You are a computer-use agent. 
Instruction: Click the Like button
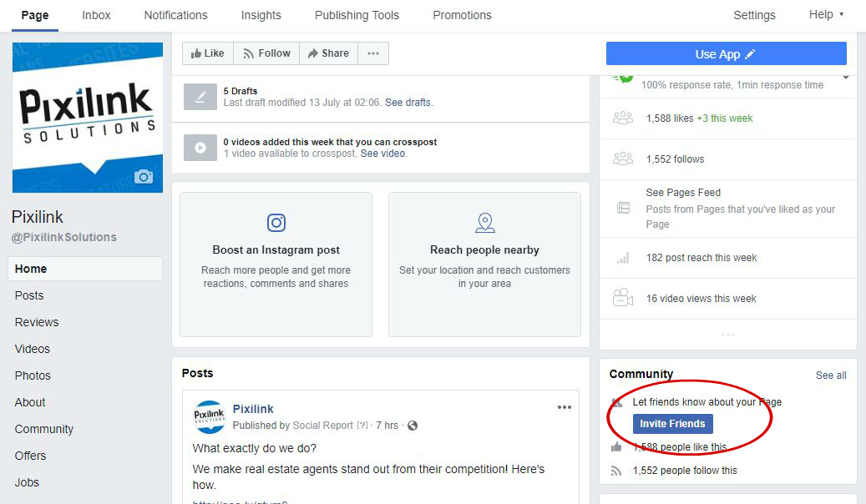[208, 53]
